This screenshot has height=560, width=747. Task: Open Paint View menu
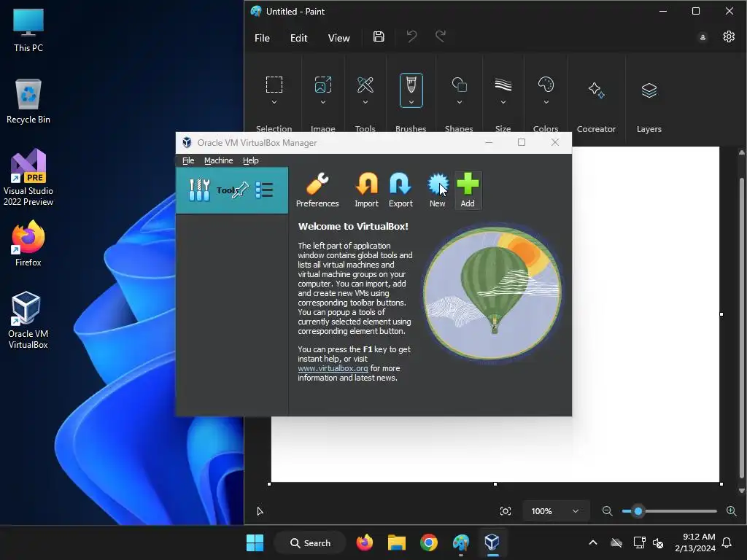[338, 38]
